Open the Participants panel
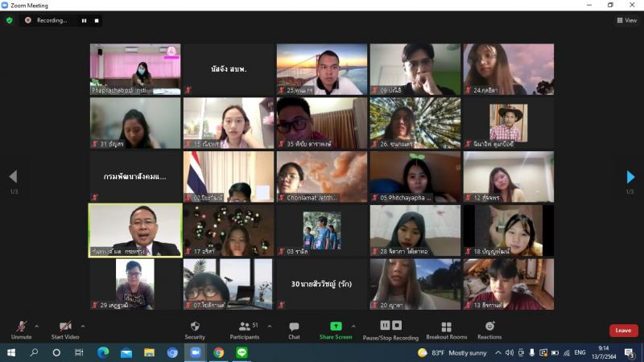The height and width of the screenshot is (362, 644). coord(245,330)
